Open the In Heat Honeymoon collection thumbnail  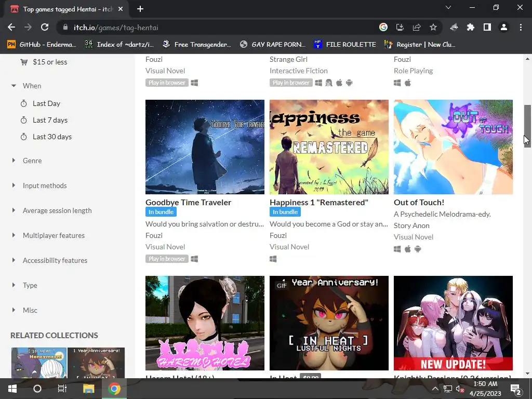[x=39, y=363]
